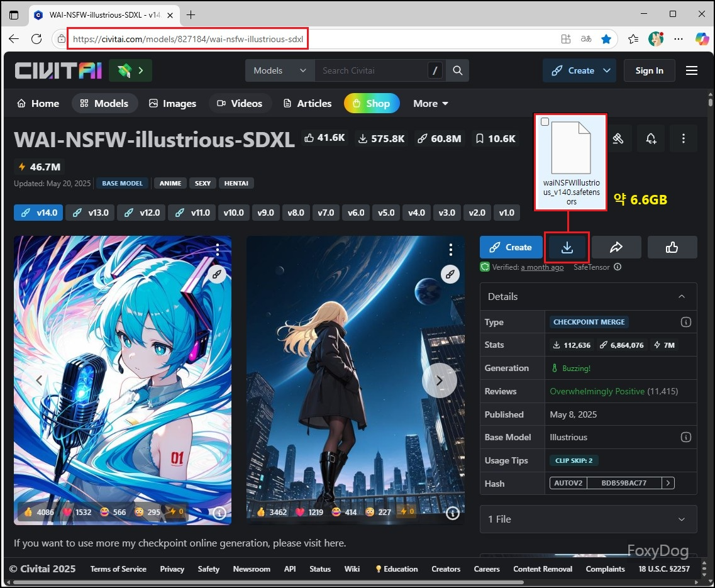Screen dimensions: 715x588
Task: Select the ANIME tag
Action: pos(170,184)
